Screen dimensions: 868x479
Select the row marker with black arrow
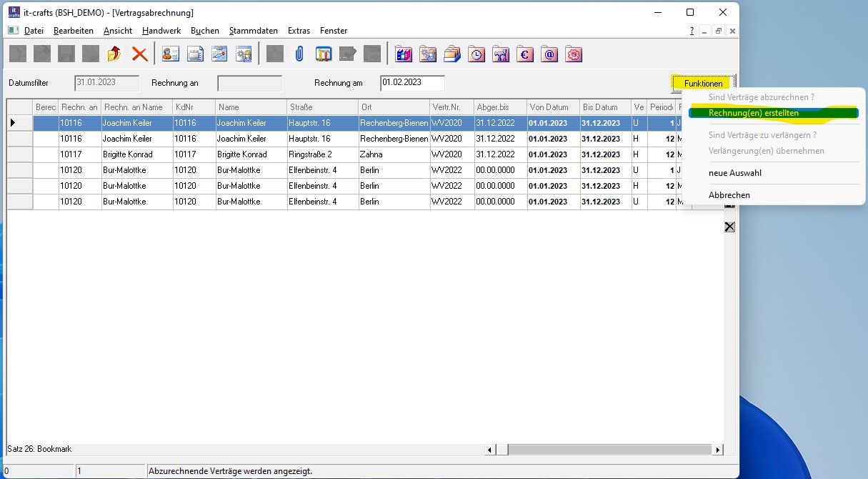point(20,123)
